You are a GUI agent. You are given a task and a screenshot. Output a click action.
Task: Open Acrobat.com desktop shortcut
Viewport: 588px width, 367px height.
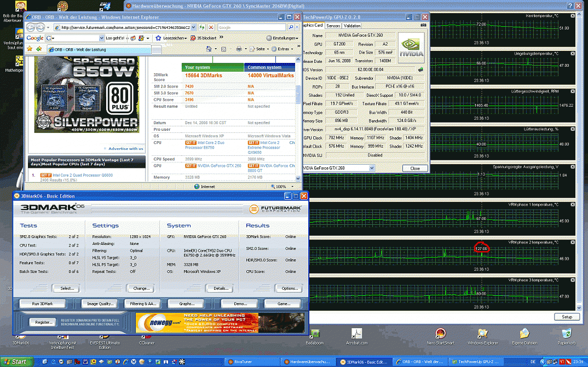click(x=356, y=337)
